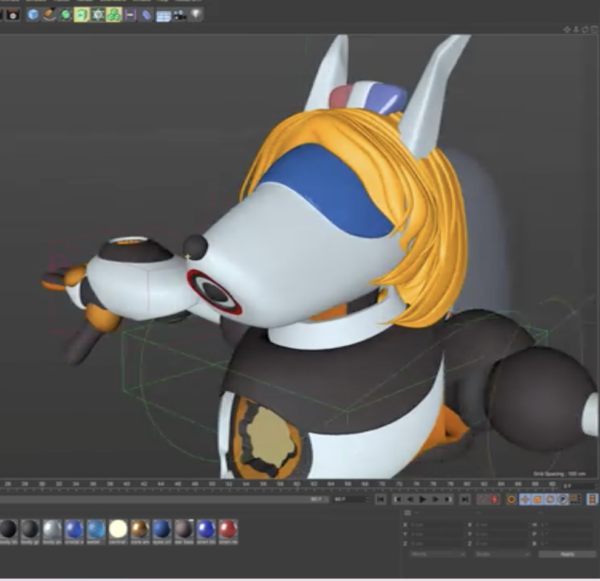Image resolution: width=600 pixels, height=581 pixels.
Task: Click the Deformer capsule icon in toolbar
Action: click(146, 15)
